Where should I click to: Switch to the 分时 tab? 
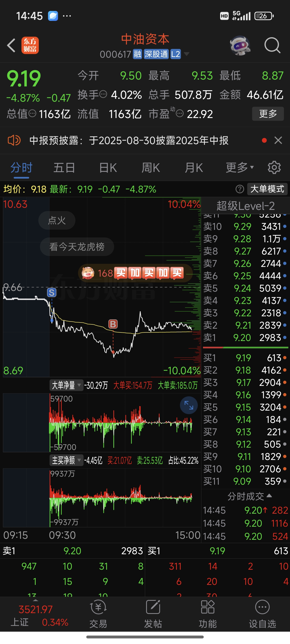click(x=21, y=167)
